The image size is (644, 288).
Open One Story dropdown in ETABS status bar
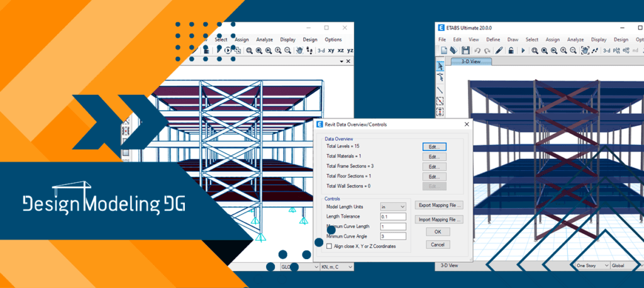(592, 266)
